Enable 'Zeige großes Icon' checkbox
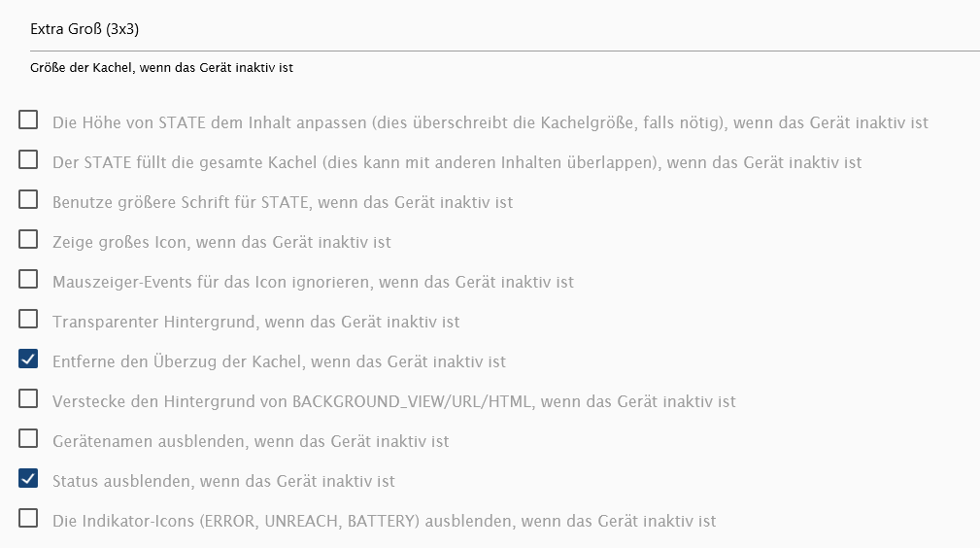The image size is (980, 548). coord(28,239)
